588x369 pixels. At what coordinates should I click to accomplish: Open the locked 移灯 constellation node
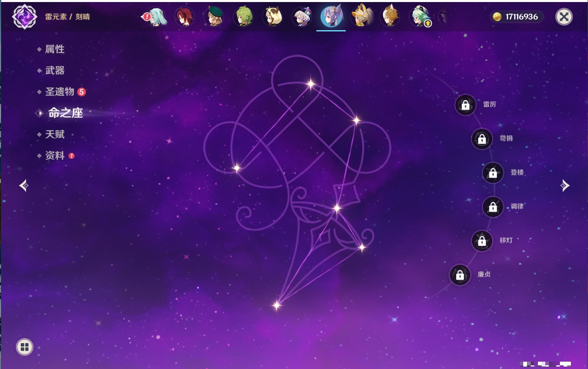(482, 241)
